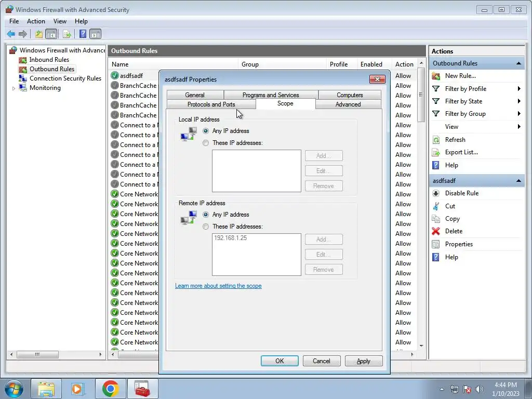
Task: Switch to the Advanced tab
Action: 348,104
